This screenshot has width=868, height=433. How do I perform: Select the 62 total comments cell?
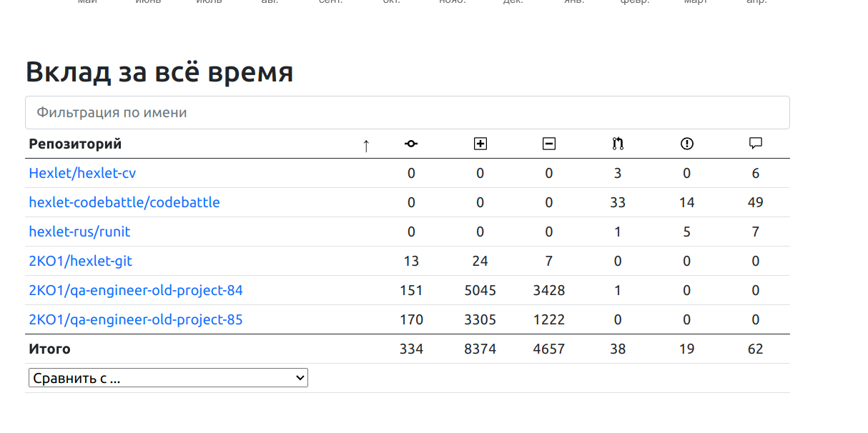[756, 349]
